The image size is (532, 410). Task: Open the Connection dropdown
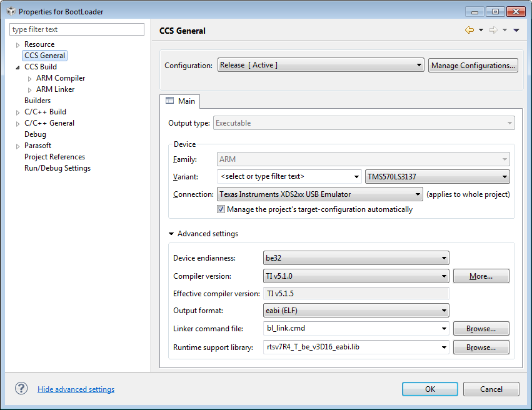click(x=319, y=194)
